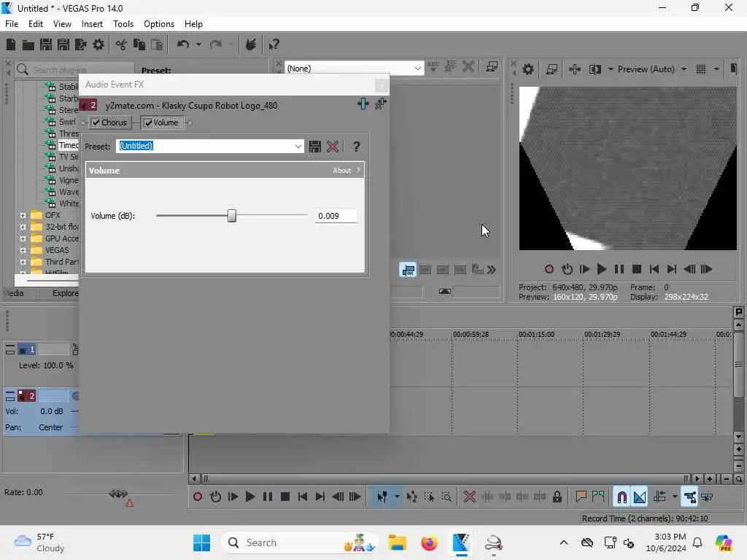The width and height of the screenshot is (747, 560).
Task: Open the View menu
Action: coord(62,24)
